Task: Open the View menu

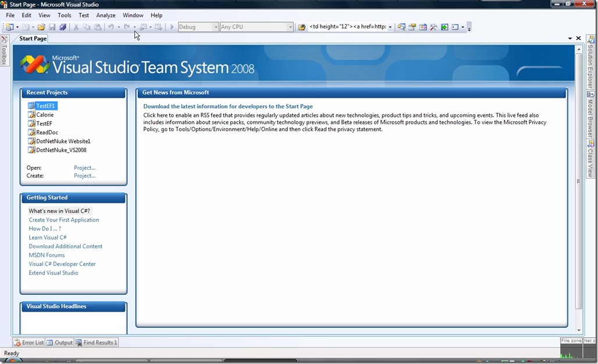Action: pyautogui.click(x=44, y=15)
